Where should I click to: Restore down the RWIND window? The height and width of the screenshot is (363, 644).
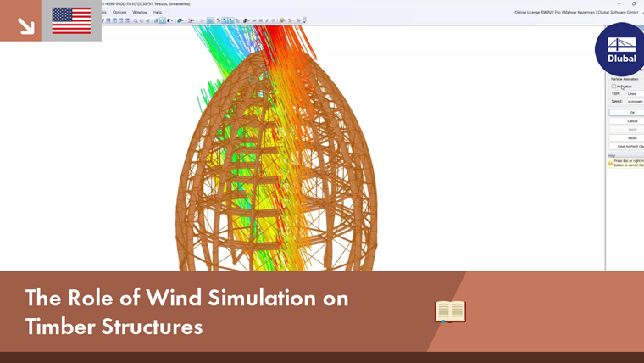click(634, 3)
